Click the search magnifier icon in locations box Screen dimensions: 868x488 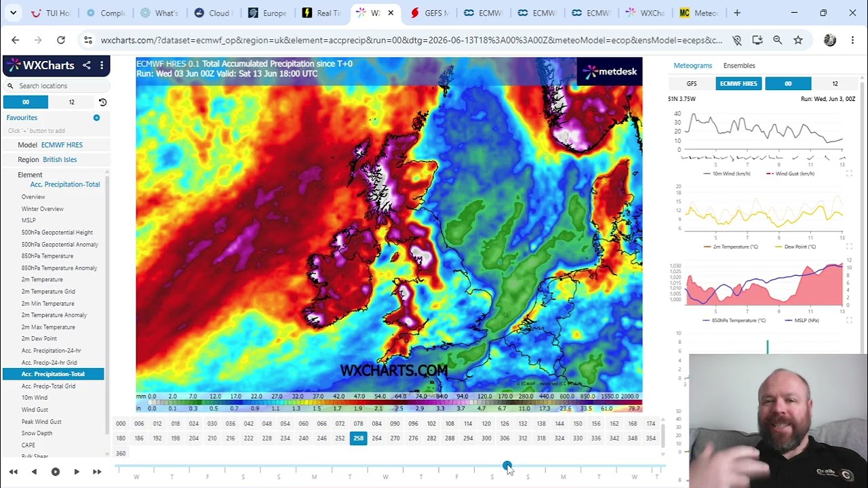click(x=10, y=86)
